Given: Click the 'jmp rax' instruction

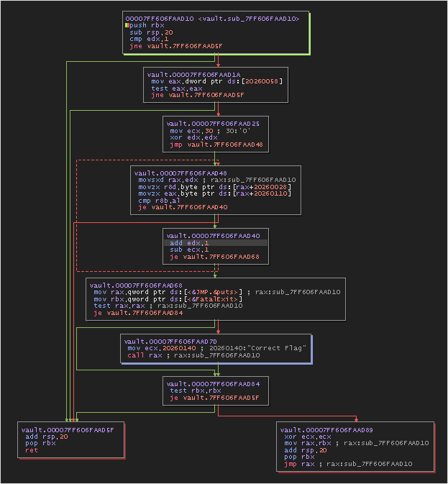Looking at the screenshot, I should (299, 464).
